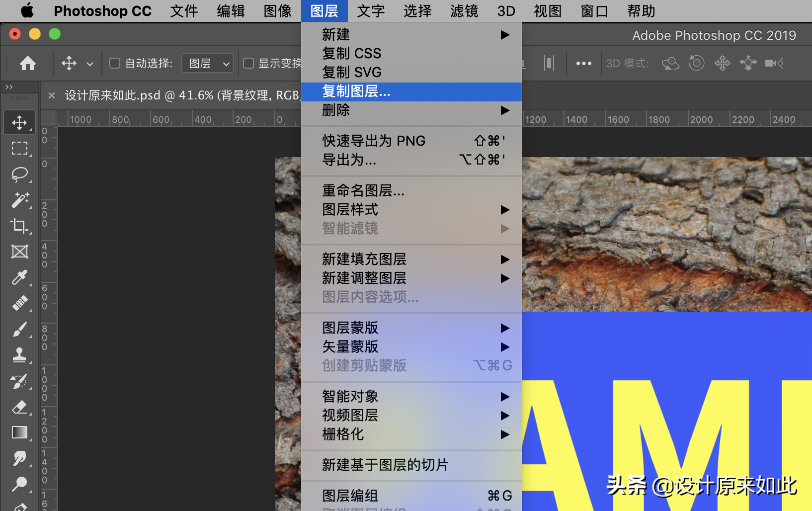Click the 3D rotate mode icon
Viewport: 812px width, 511px height.
point(670,63)
